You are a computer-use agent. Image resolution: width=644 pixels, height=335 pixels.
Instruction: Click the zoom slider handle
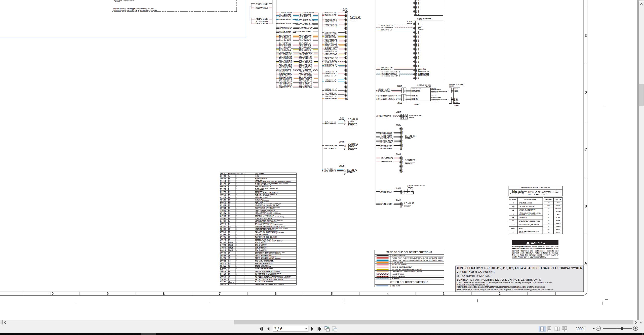pos(622,328)
